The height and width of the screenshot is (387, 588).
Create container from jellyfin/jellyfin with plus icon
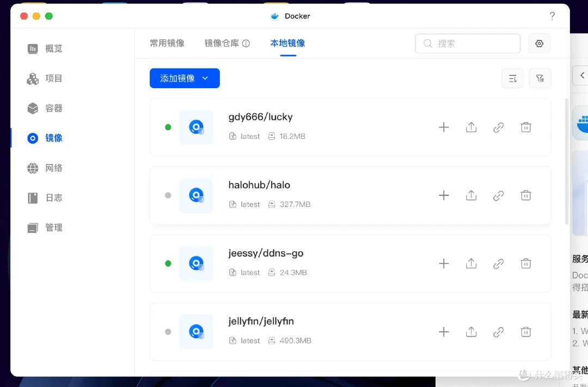pyautogui.click(x=444, y=332)
